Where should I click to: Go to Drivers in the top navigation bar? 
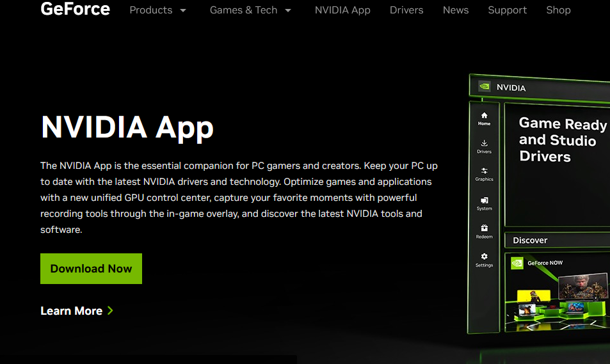pyautogui.click(x=406, y=10)
